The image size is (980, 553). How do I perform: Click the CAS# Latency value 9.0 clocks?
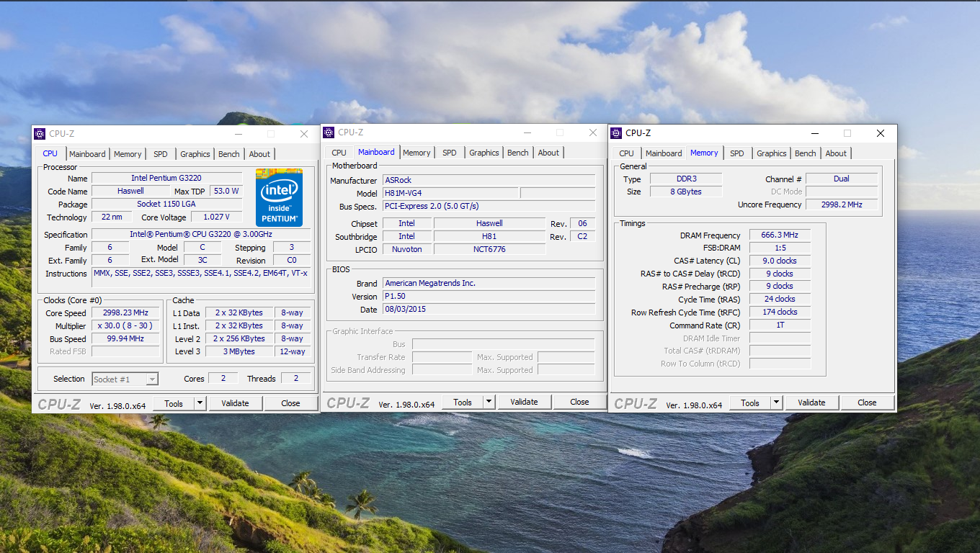point(780,261)
